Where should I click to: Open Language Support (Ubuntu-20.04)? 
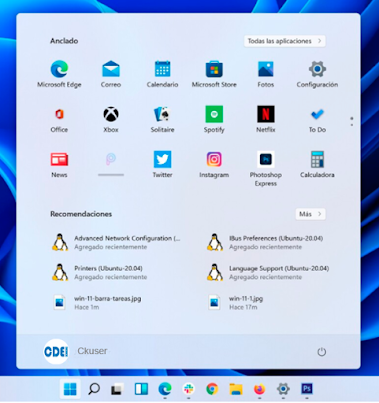(x=268, y=272)
